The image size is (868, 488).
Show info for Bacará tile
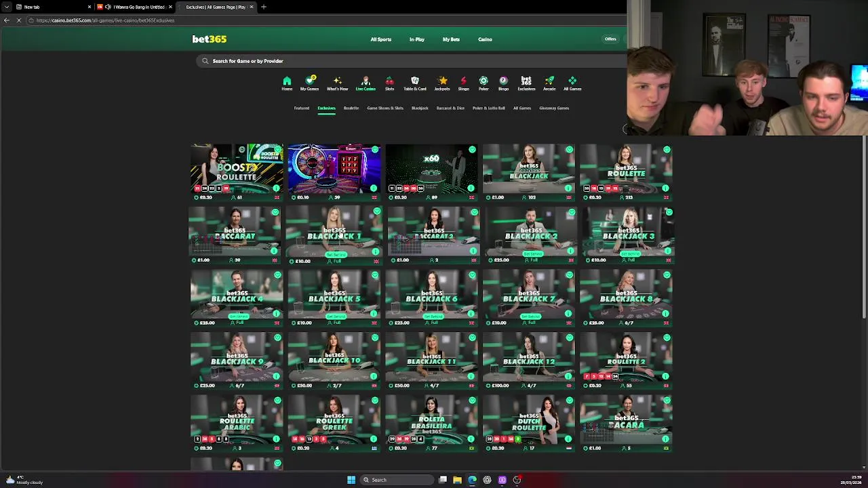click(665, 439)
